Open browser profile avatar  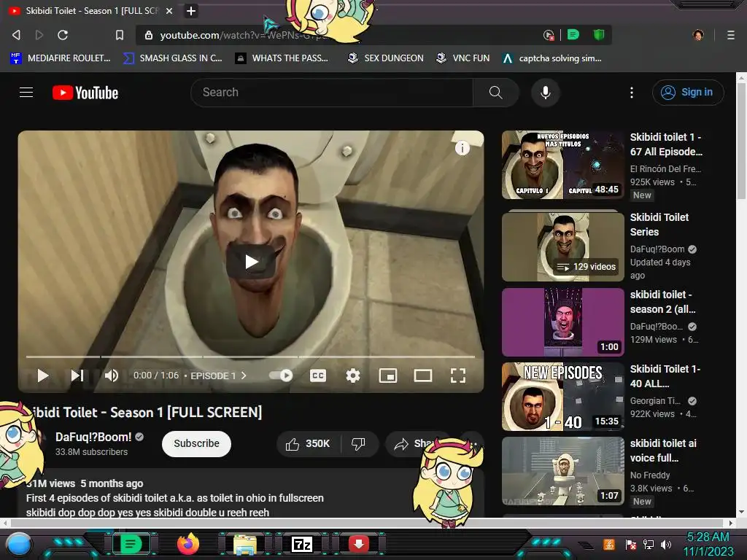click(x=698, y=35)
